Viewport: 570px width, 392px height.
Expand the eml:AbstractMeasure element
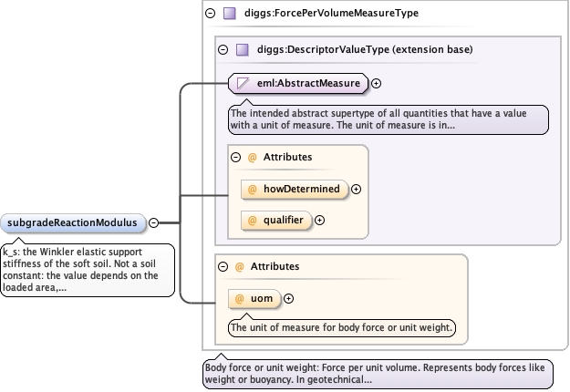coord(377,83)
